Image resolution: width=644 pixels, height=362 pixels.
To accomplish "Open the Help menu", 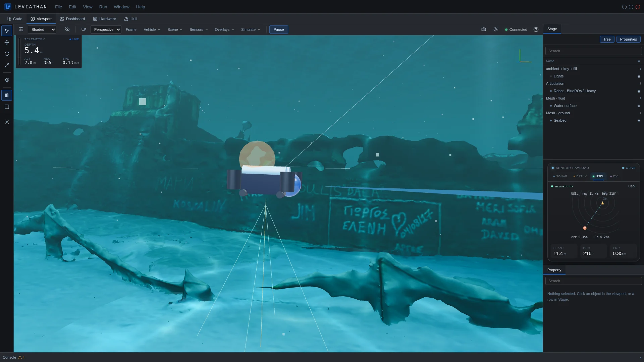I will (141, 7).
